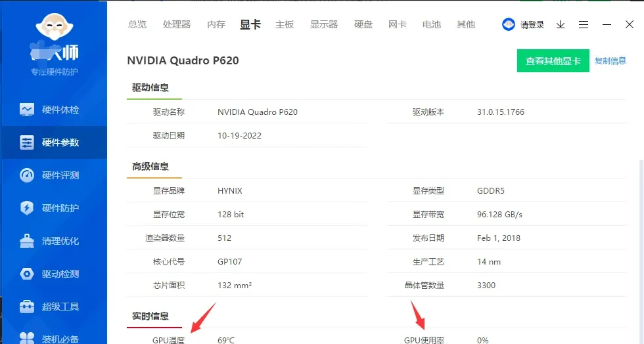Click chip area value 132 mm²
The height and width of the screenshot is (344, 644).
[235, 286]
